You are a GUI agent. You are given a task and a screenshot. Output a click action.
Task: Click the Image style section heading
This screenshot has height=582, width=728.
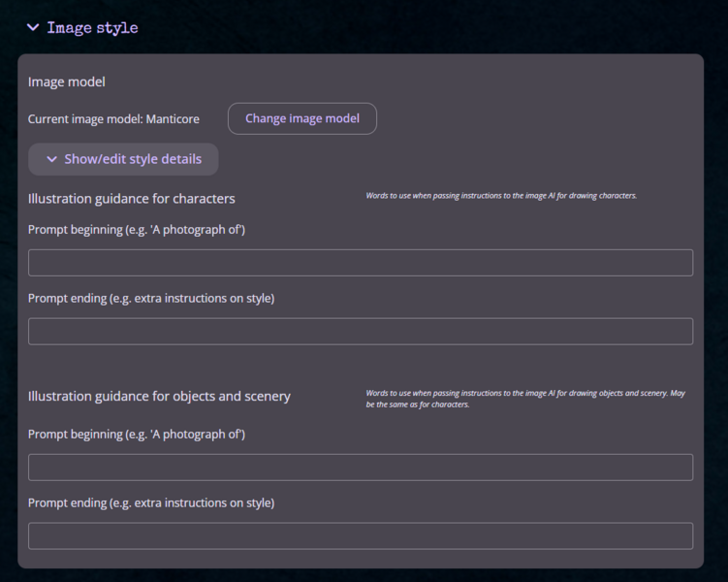pos(92,28)
